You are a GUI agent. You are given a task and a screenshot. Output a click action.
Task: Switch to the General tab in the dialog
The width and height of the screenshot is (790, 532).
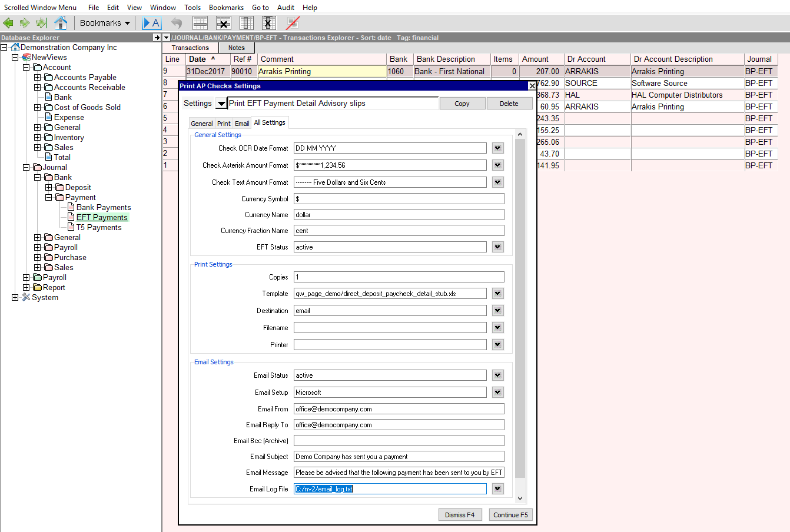(202, 124)
